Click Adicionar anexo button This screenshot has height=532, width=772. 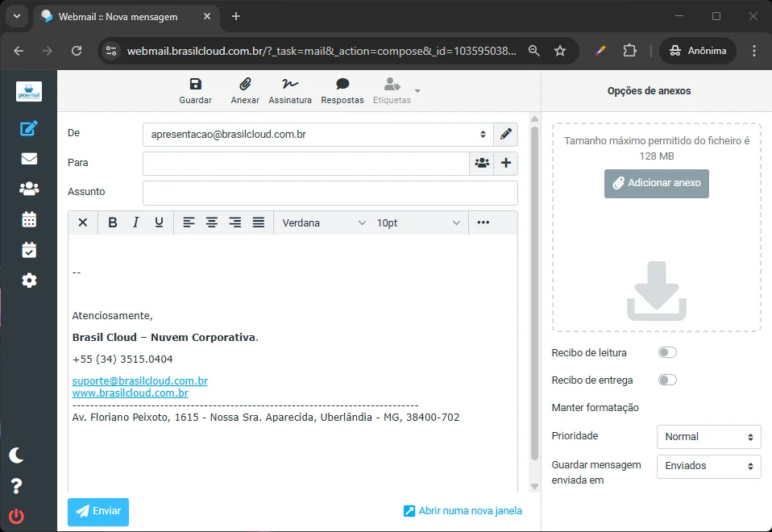[656, 183]
